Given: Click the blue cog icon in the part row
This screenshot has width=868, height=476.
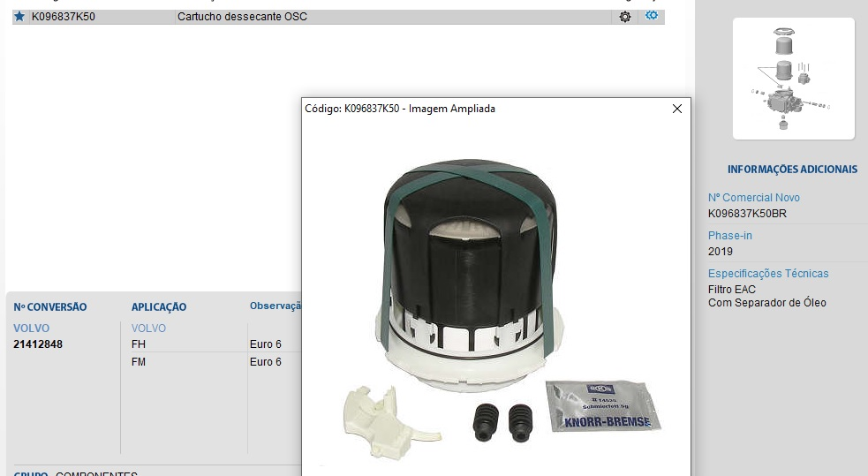Looking at the screenshot, I should 652,16.
